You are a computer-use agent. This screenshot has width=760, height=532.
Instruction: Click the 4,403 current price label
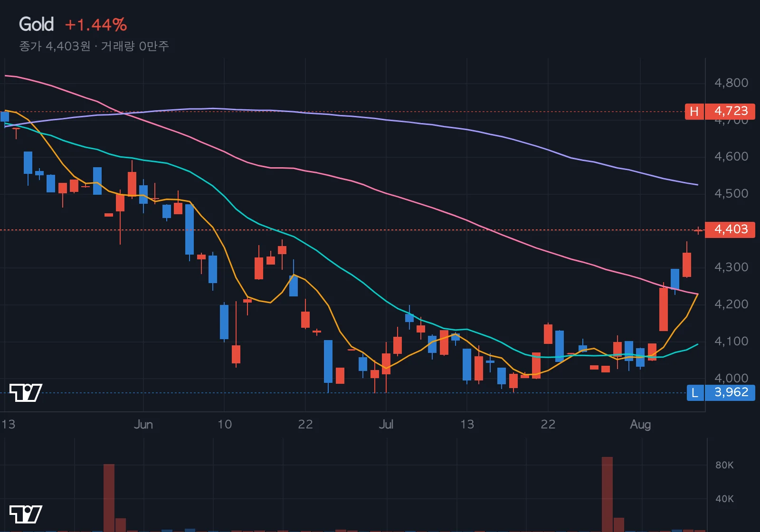730,229
